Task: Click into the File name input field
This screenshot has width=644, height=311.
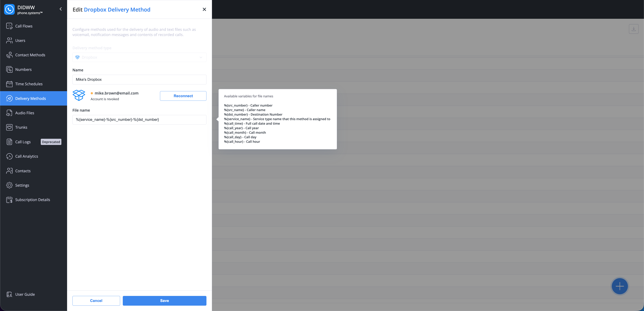Action: click(x=139, y=120)
